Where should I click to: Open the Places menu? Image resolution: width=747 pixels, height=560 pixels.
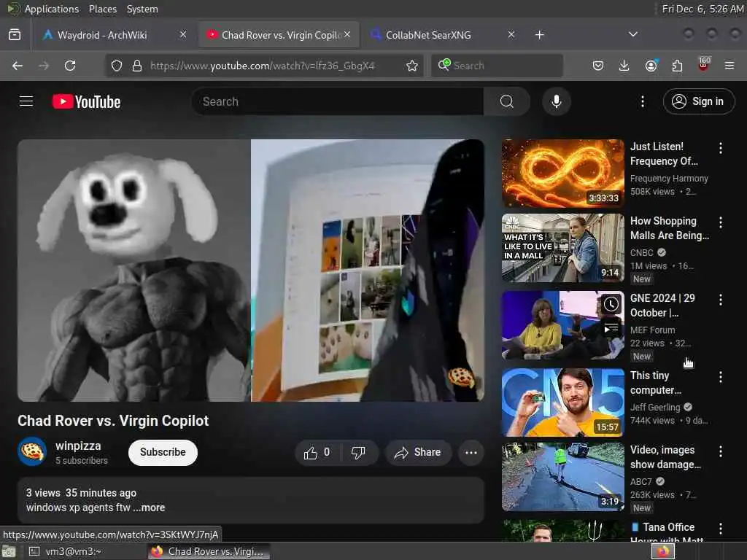pos(102,9)
